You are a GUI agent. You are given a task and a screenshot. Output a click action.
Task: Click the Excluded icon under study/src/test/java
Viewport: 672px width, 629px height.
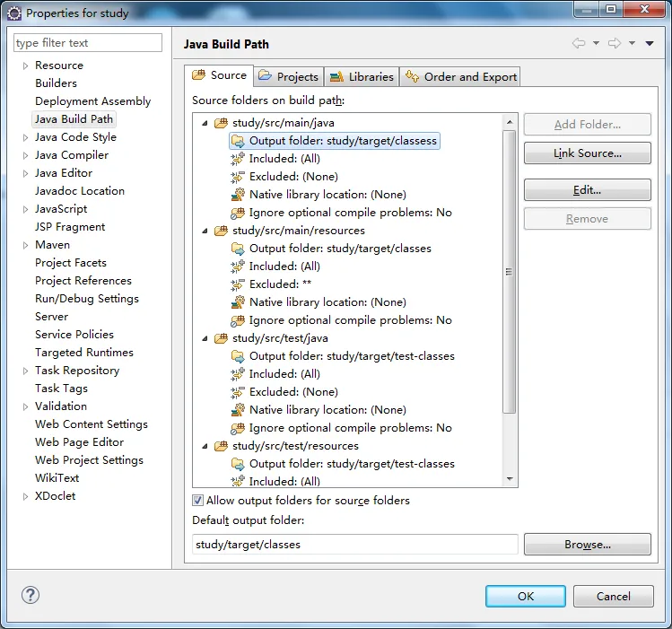tap(238, 392)
